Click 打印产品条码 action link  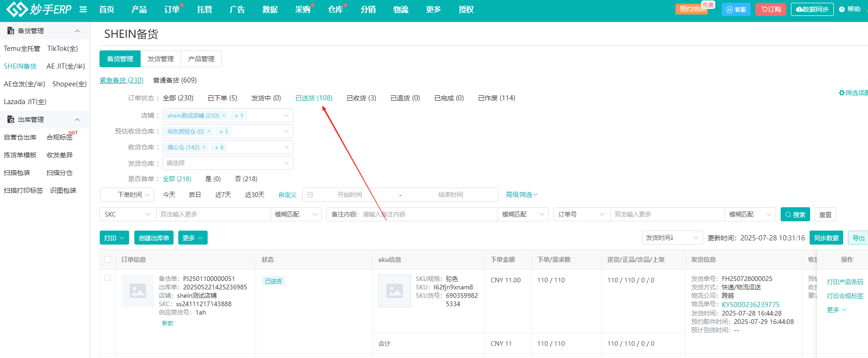pos(845,282)
